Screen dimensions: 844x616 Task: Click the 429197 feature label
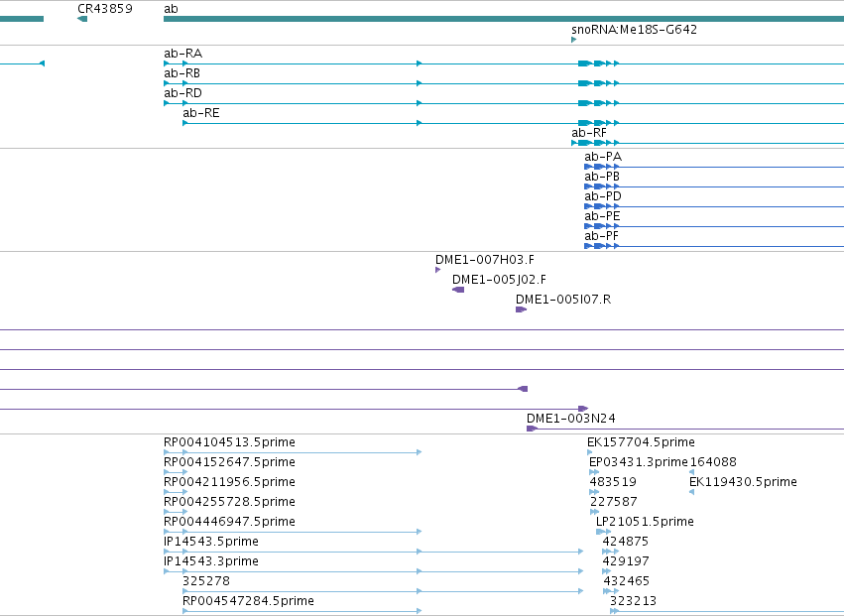[x=626, y=561]
